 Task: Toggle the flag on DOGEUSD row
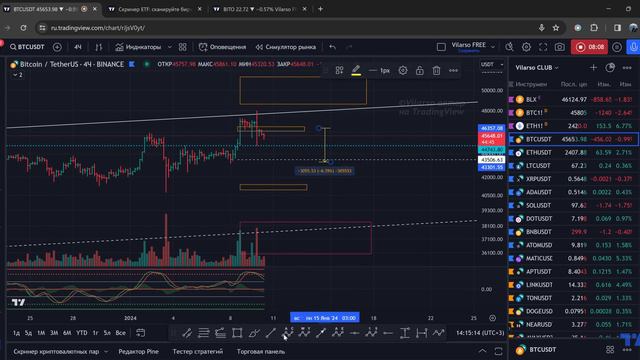[x=511, y=311]
